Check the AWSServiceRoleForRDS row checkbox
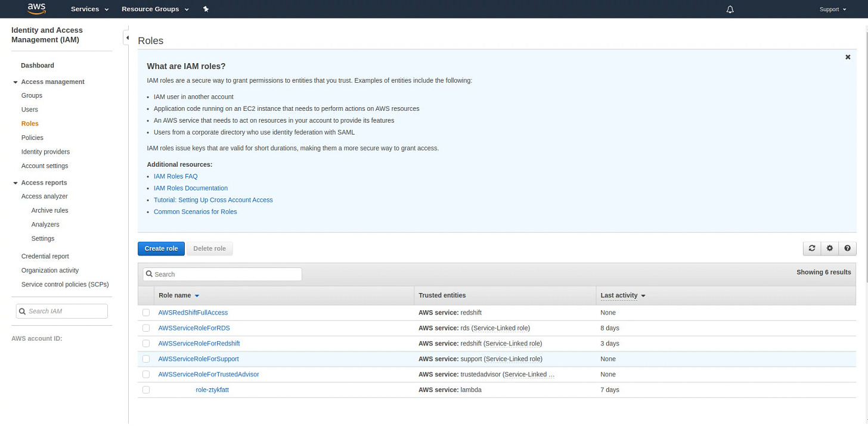868x427 pixels. point(146,328)
